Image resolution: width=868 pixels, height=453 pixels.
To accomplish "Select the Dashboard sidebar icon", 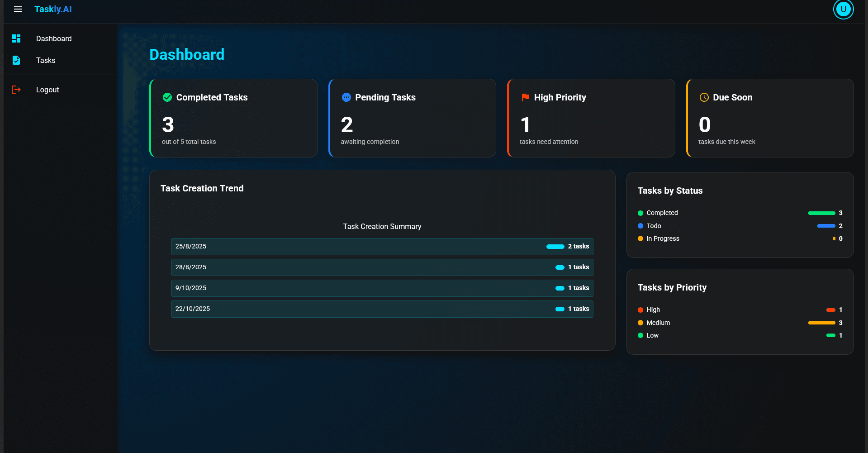I will 16,38.
